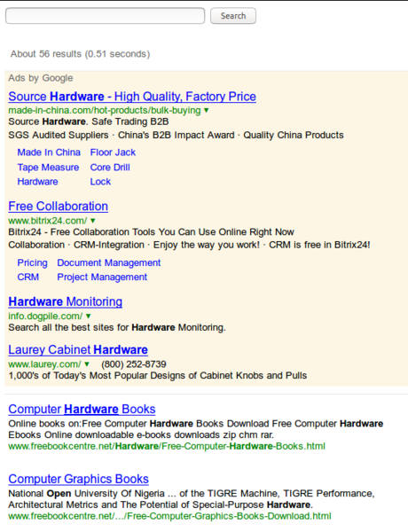Open the 'Computer Hardware Books' result
The image size is (408, 532).
click(x=82, y=409)
